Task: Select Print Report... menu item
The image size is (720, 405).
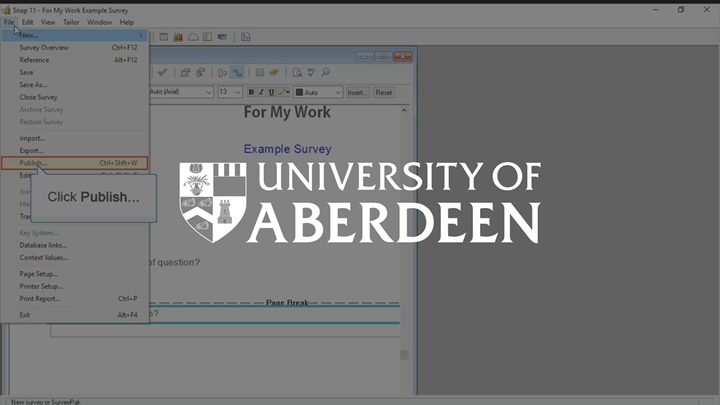Action: pos(74,298)
